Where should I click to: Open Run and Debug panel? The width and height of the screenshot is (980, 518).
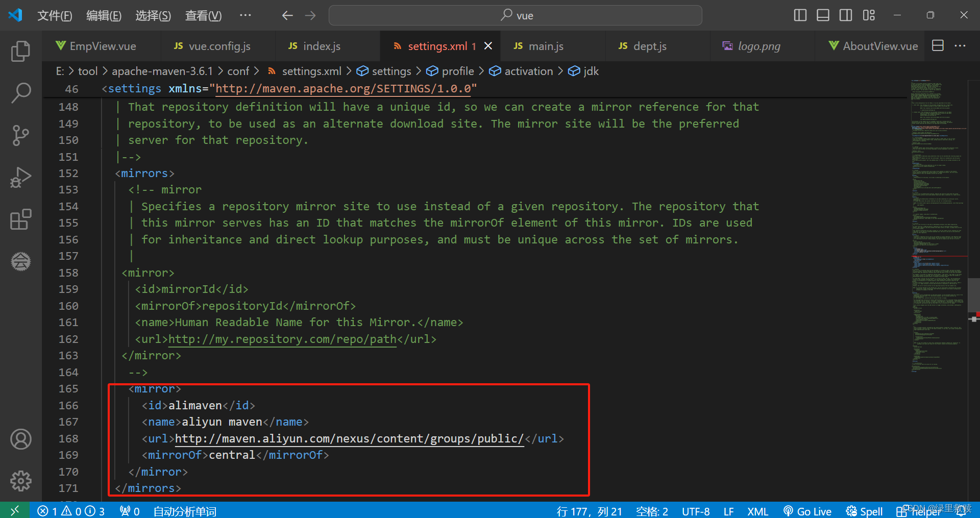coord(20,177)
